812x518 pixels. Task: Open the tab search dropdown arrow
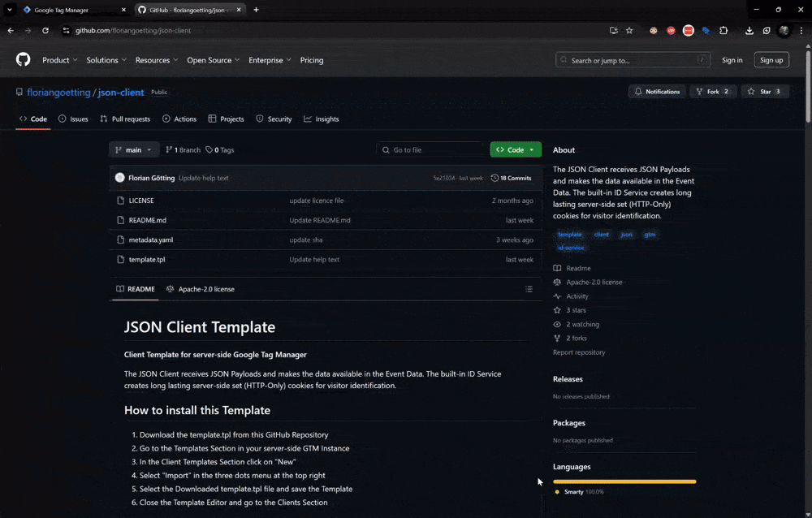coord(9,9)
